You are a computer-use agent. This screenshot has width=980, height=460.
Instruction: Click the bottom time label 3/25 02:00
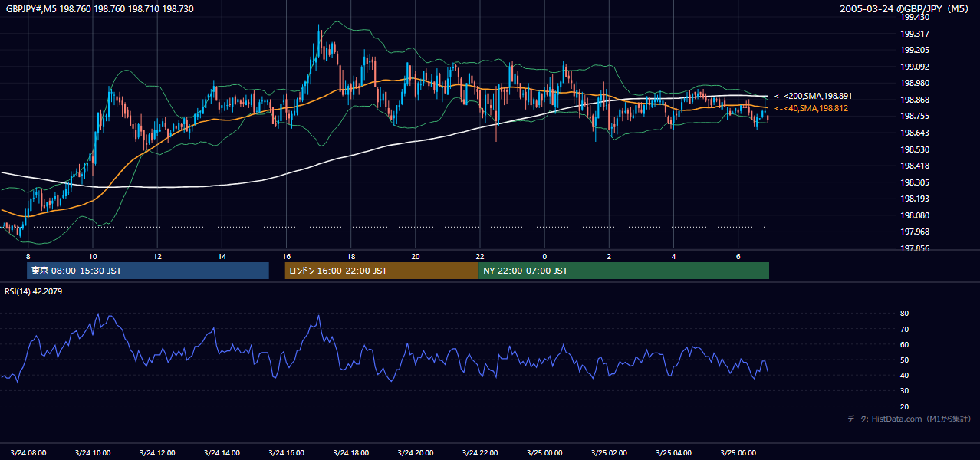point(609,452)
